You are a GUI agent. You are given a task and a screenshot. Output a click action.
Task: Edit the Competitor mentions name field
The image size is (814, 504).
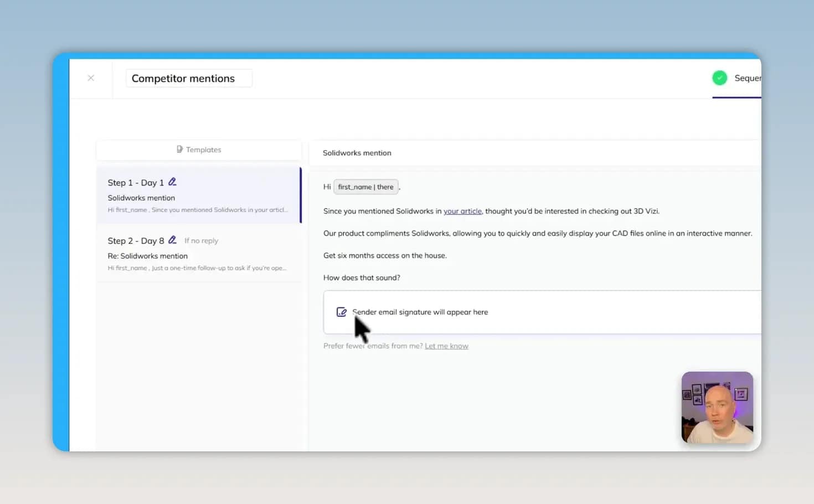(189, 78)
